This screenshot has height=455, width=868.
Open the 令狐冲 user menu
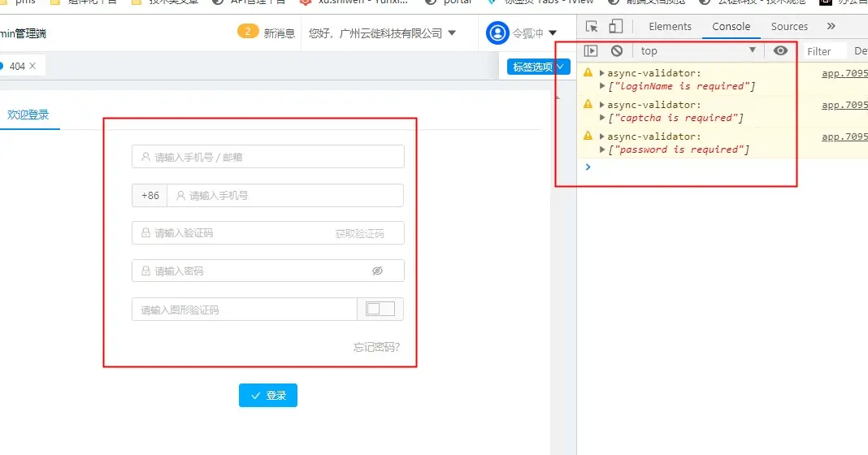[x=534, y=33]
